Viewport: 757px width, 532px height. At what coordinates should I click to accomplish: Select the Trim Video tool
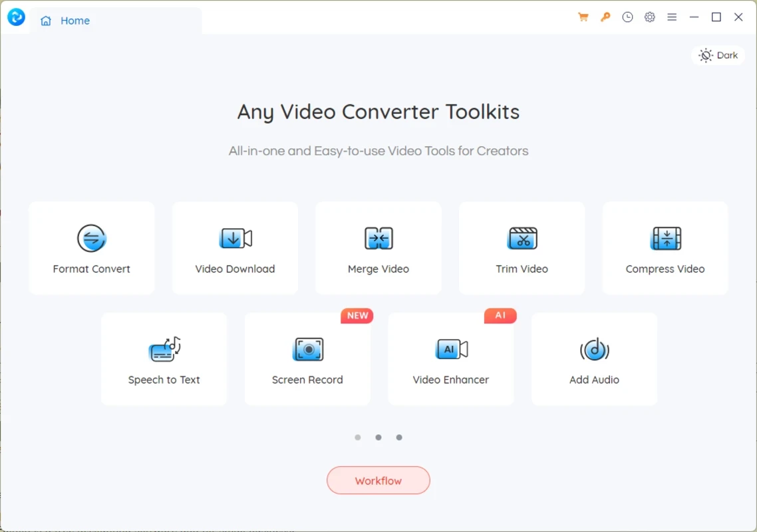[x=522, y=248]
